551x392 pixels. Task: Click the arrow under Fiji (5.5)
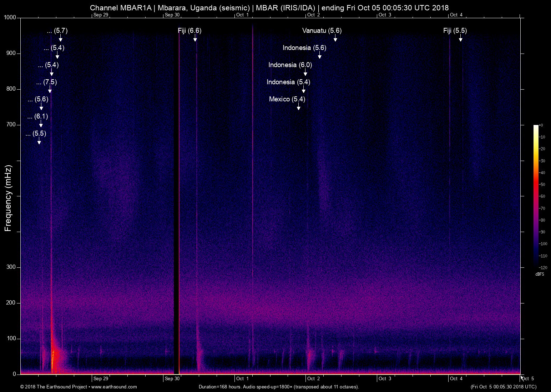(461, 38)
